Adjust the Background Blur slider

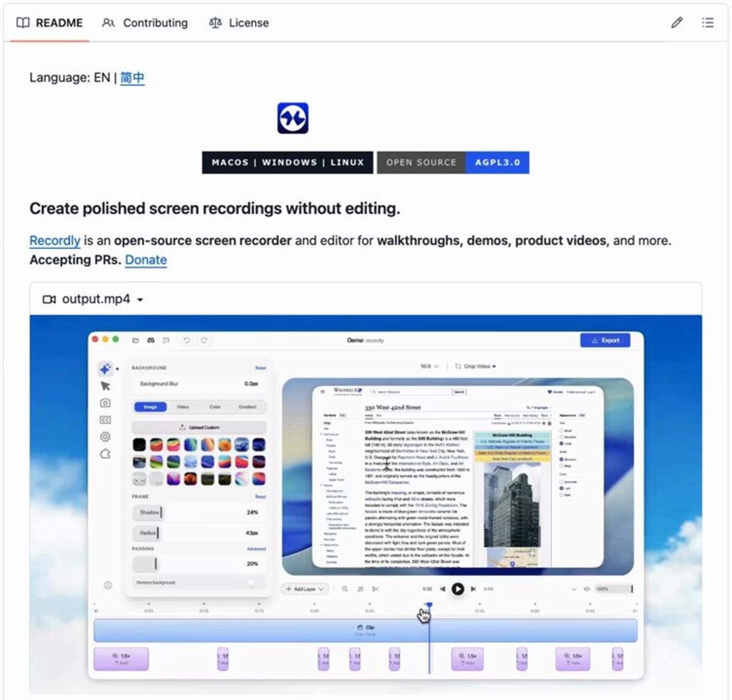(199, 384)
